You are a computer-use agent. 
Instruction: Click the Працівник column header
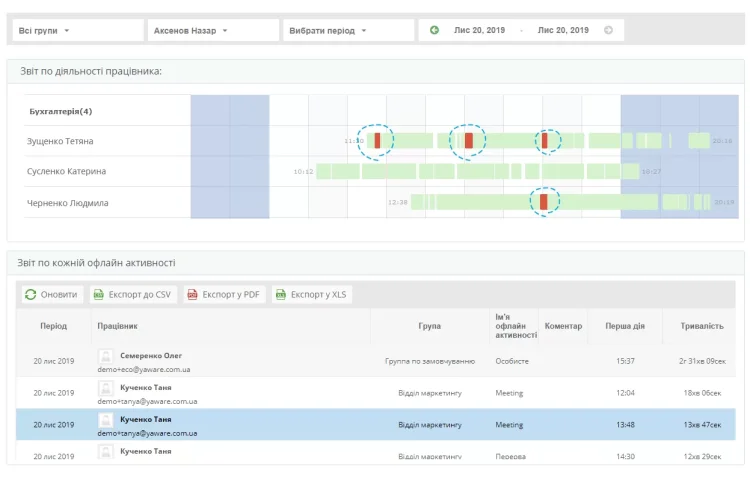pos(117,326)
